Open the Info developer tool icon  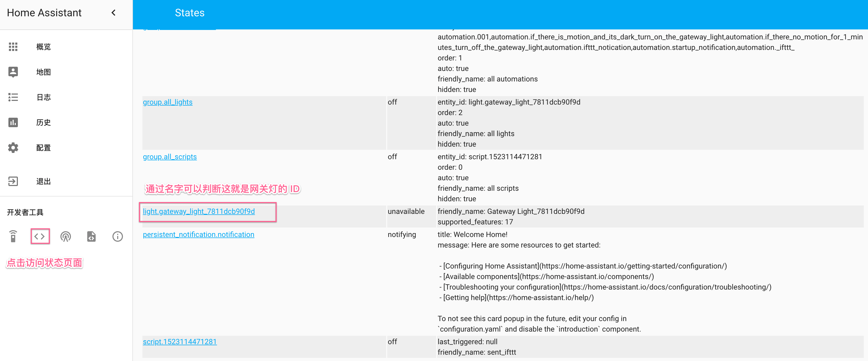coord(117,236)
